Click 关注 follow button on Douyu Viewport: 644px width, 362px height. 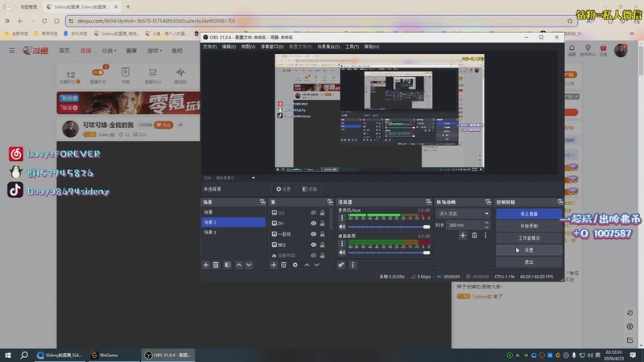[163, 125]
